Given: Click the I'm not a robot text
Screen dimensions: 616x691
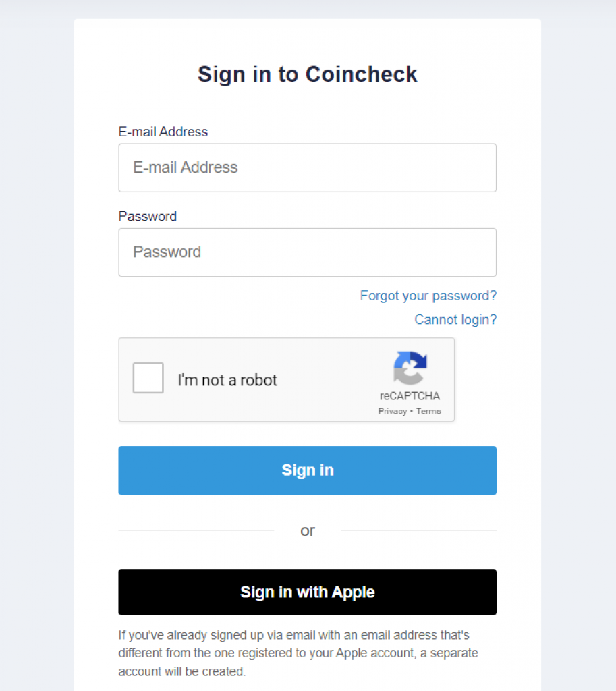Looking at the screenshot, I should (x=227, y=380).
